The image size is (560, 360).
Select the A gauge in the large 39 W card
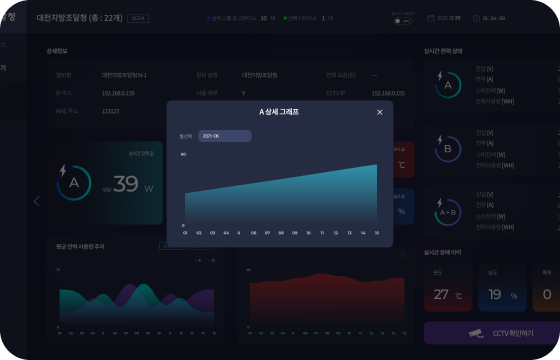tap(74, 182)
